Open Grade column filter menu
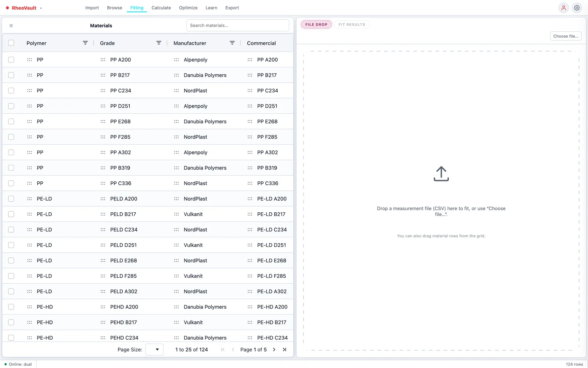This screenshot has height=368, width=588. pos(159,43)
